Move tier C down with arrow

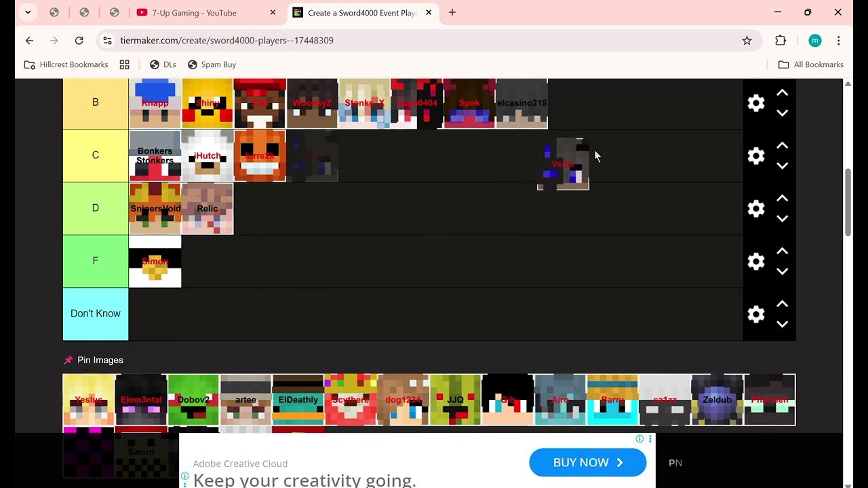783,166
